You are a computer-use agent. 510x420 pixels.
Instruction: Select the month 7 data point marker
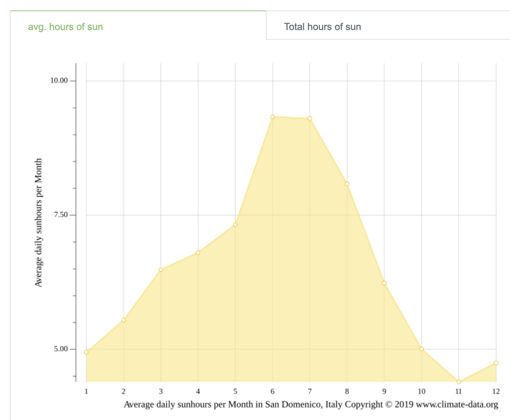click(310, 119)
